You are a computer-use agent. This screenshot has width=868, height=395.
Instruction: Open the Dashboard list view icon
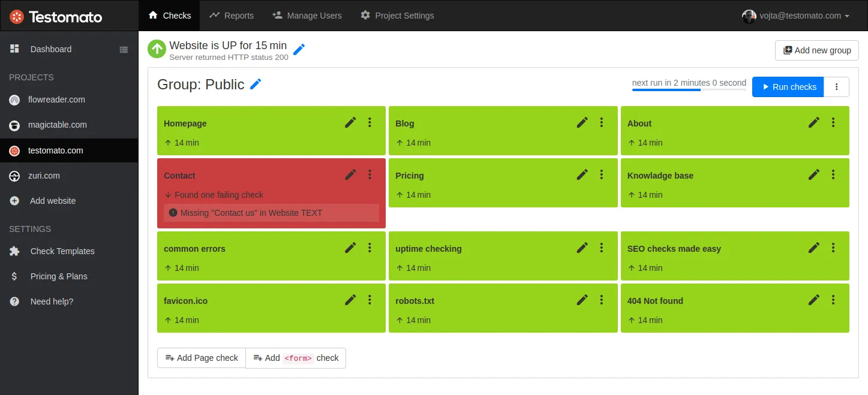click(x=124, y=49)
